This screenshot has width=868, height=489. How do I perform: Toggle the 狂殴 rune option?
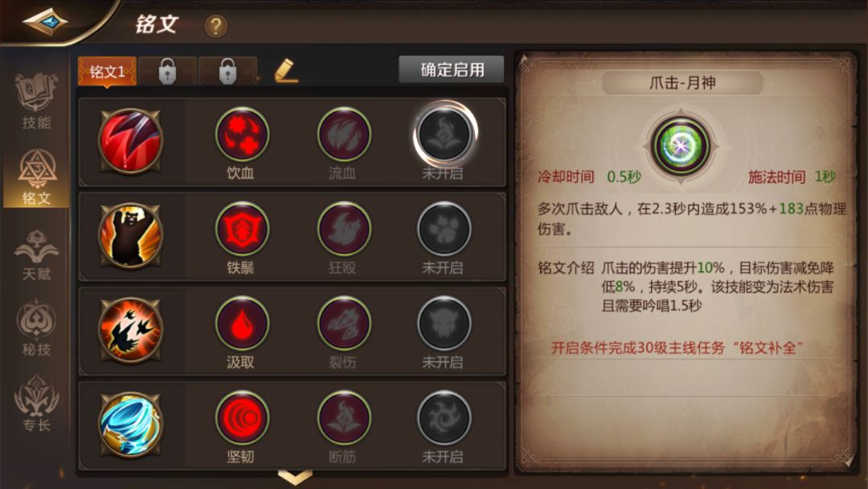tap(344, 228)
